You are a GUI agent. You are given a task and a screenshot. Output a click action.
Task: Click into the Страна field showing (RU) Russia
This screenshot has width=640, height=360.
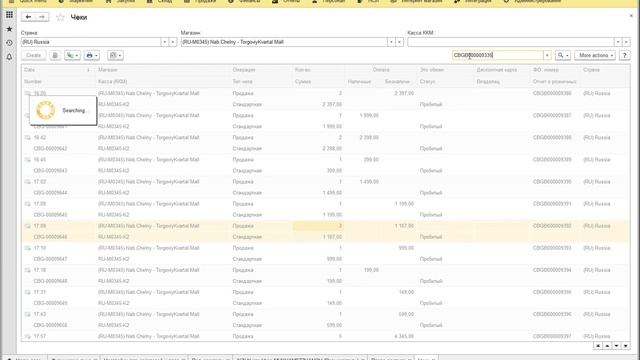point(91,42)
